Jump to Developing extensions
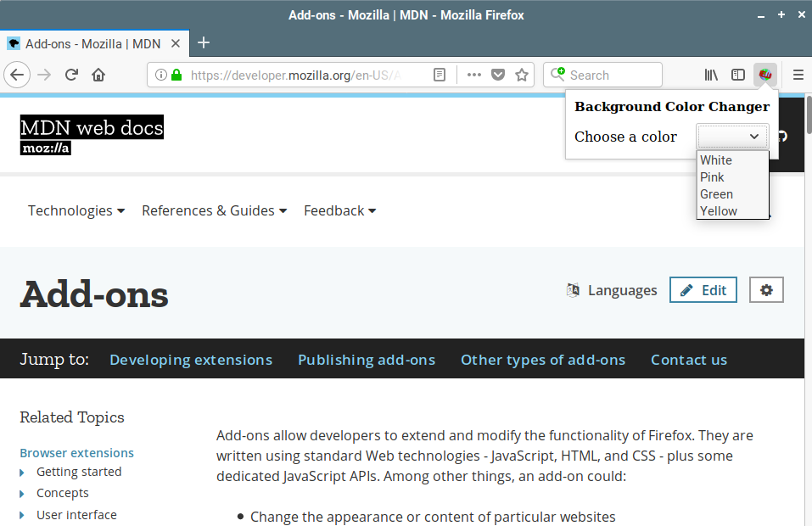This screenshot has height=526, width=812. point(191,360)
